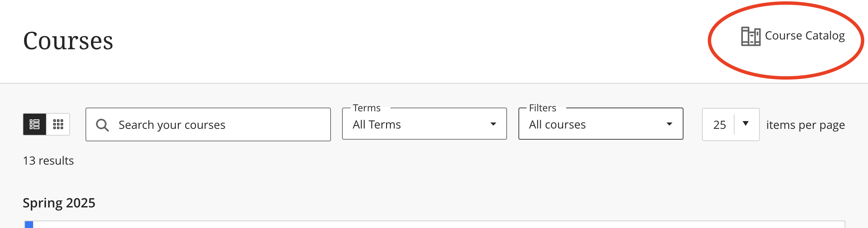The image size is (868, 228).
Task: Select the "Spring 2025" term heading
Action: coord(59,203)
